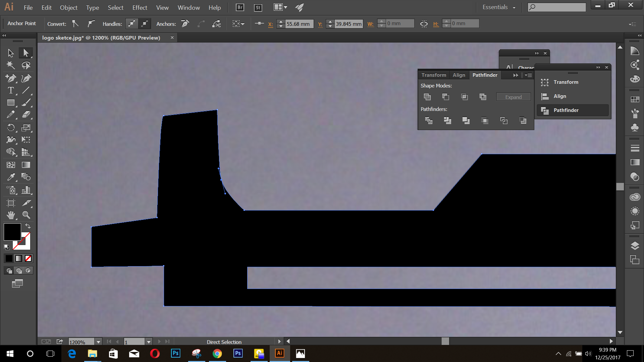Select the Eraser tool

(26, 115)
